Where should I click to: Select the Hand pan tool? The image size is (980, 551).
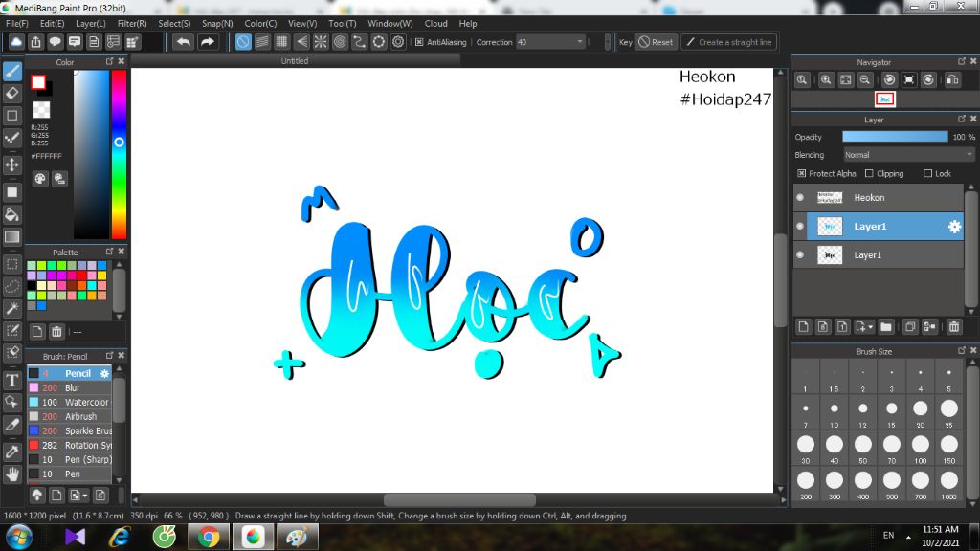(x=11, y=474)
